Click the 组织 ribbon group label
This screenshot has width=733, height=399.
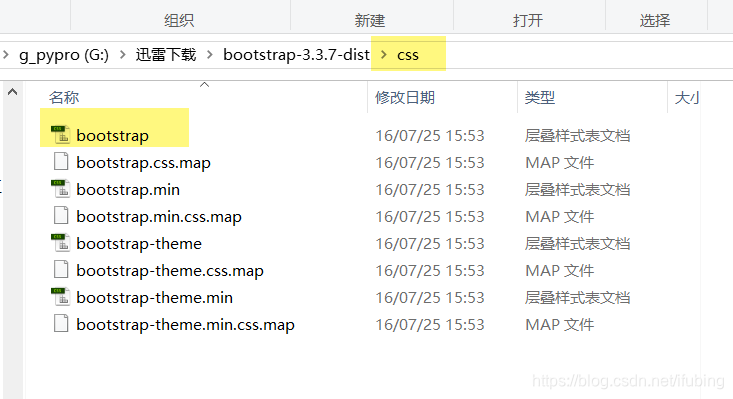point(179,21)
